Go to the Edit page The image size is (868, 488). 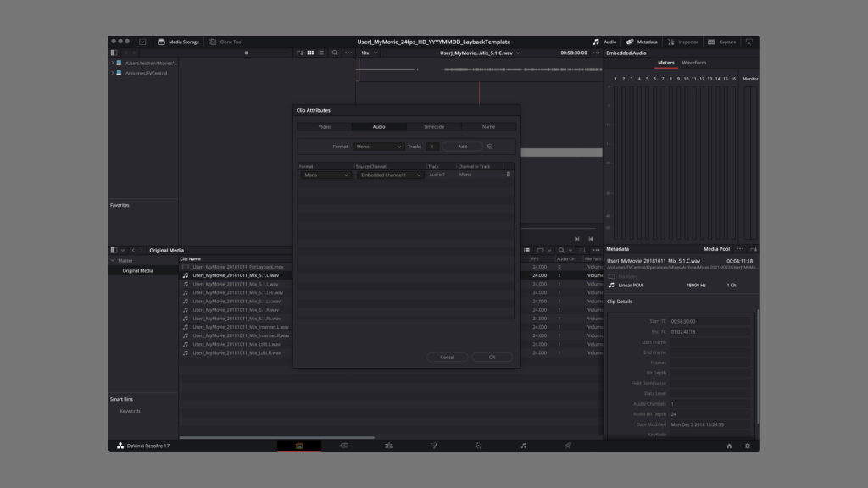pyautogui.click(x=388, y=446)
